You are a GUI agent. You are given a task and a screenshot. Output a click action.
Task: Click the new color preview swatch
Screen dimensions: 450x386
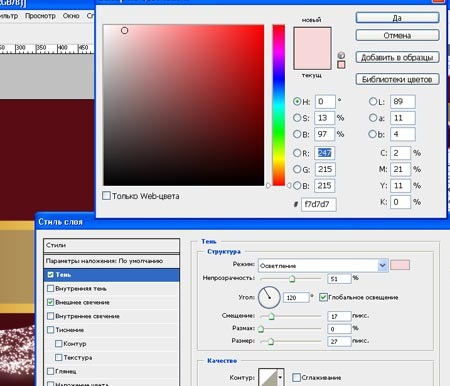312,38
